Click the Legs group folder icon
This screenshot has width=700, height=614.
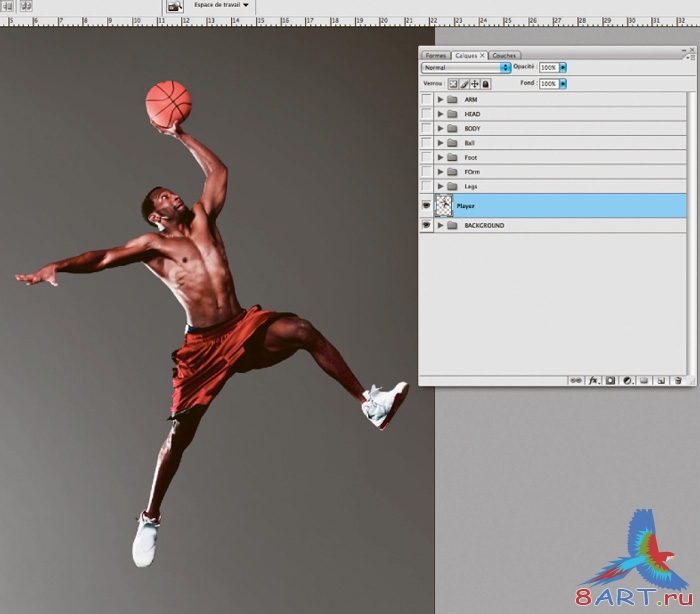452,186
